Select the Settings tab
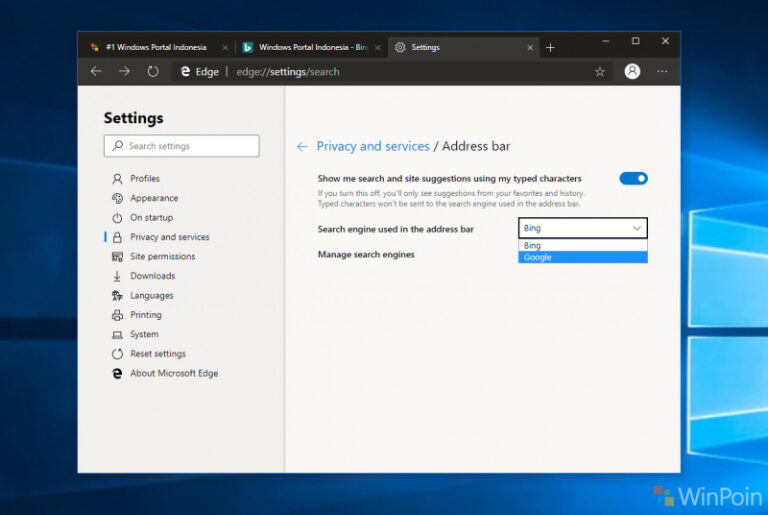This screenshot has height=515, width=768. tap(464, 47)
